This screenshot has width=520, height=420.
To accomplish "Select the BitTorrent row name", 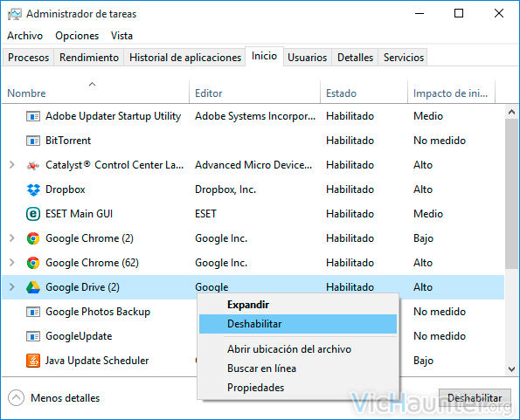I will pos(68,141).
